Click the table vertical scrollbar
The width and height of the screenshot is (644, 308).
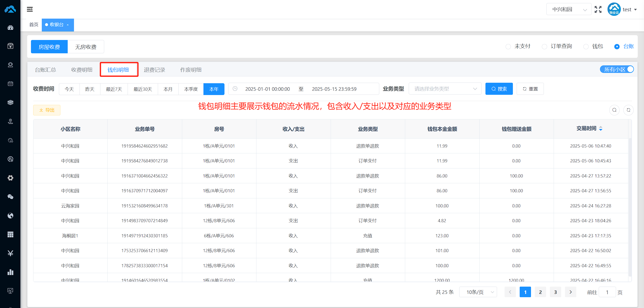click(630, 207)
